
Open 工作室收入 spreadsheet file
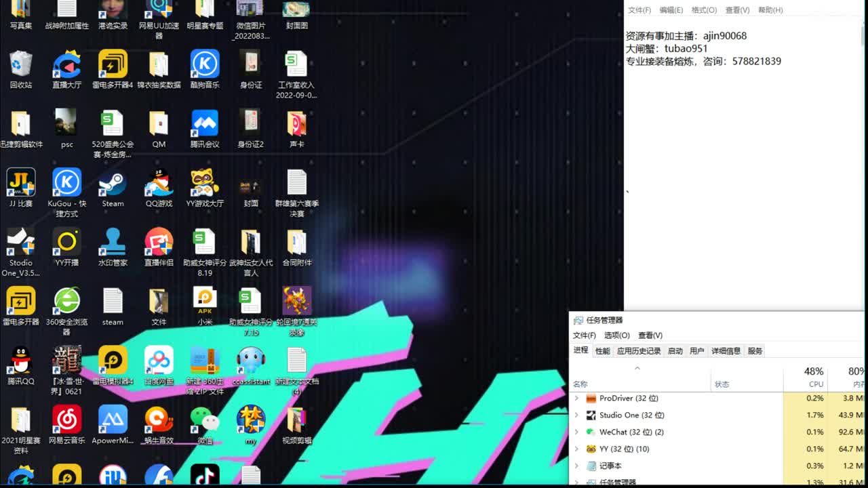pyautogui.click(x=296, y=75)
